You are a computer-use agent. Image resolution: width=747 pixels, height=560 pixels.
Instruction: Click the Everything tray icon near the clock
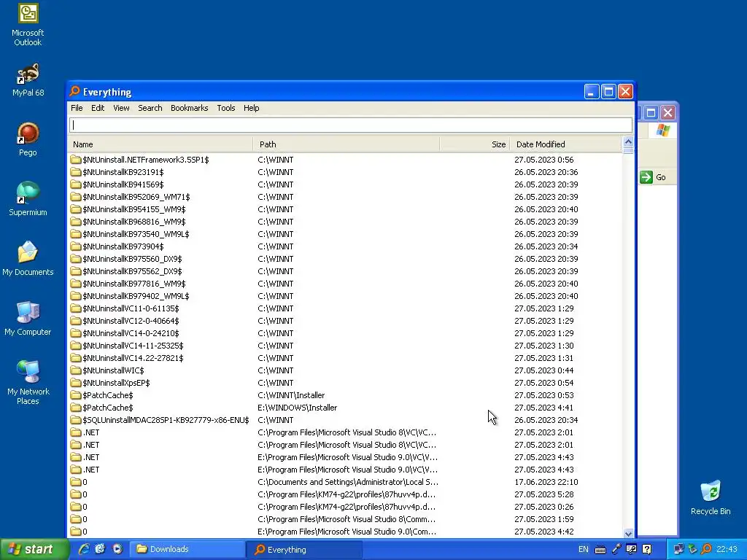(x=706, y=549)
